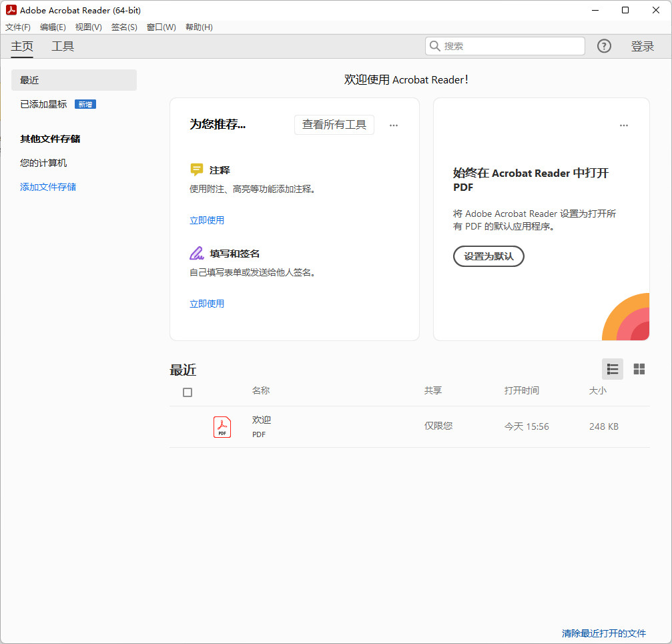Click 立即使用 under 填写和签名
Image resolution: width=672 pixels, height=644 pixels.
(207, 304)
